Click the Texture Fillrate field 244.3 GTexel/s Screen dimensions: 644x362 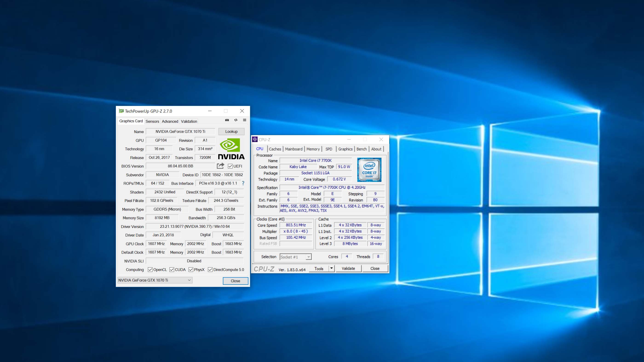point(226,201)
